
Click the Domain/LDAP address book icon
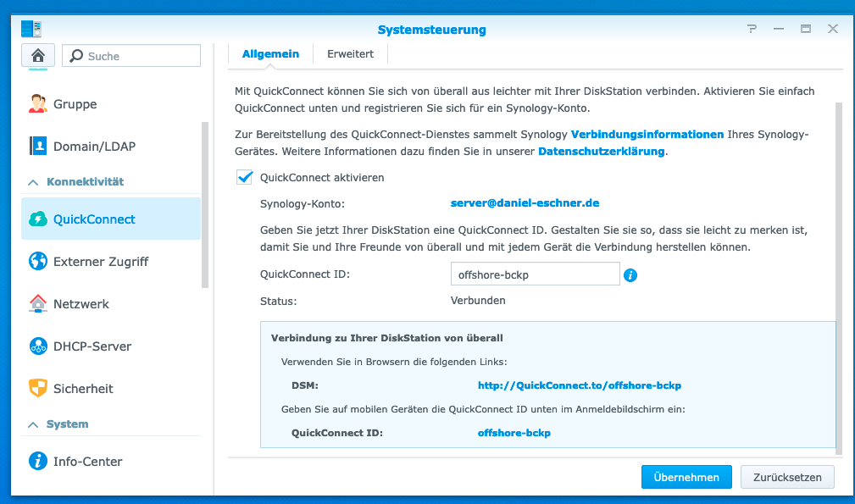pyautogui.click(x=38, y=147)
